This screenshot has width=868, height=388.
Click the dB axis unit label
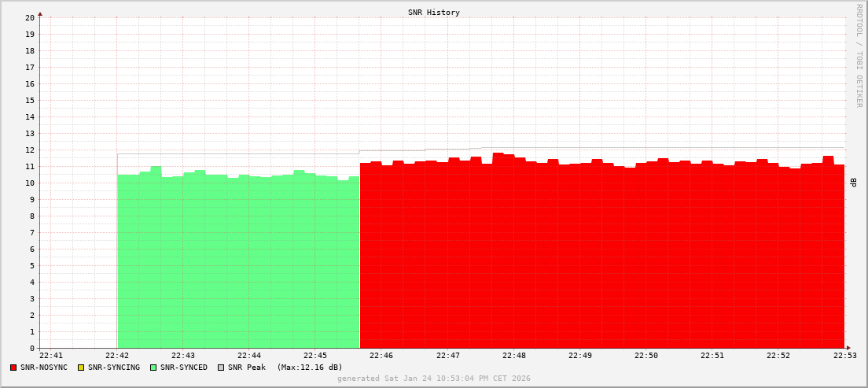tap(854, 183)
